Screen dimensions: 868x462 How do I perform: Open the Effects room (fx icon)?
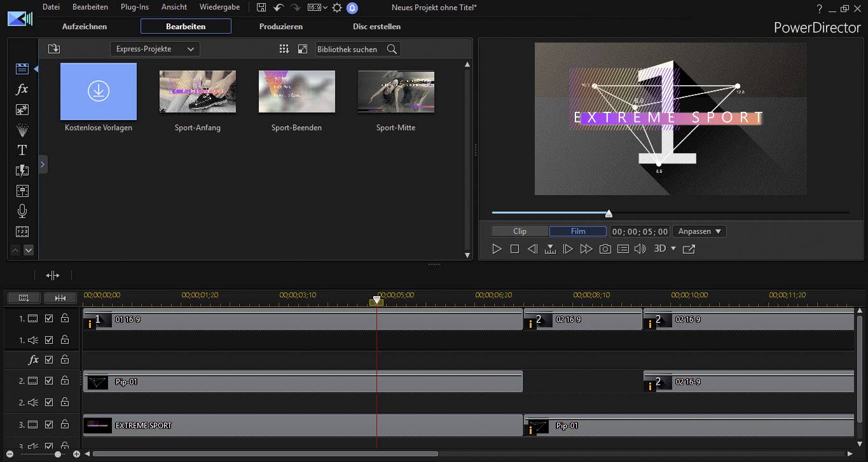pyautogui.click(x=22, y=90)
